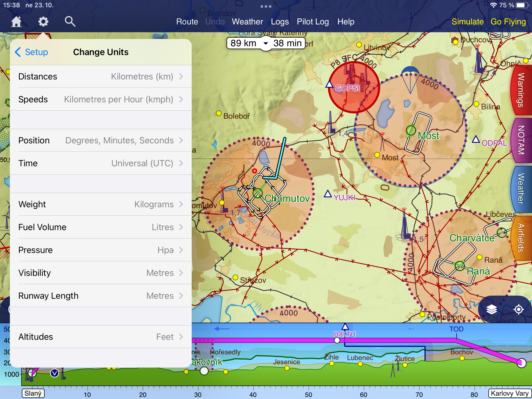The width and height of the screenshot is (532, 399).
Task: Tap the Home icon
Action: [x=16, y=22]
